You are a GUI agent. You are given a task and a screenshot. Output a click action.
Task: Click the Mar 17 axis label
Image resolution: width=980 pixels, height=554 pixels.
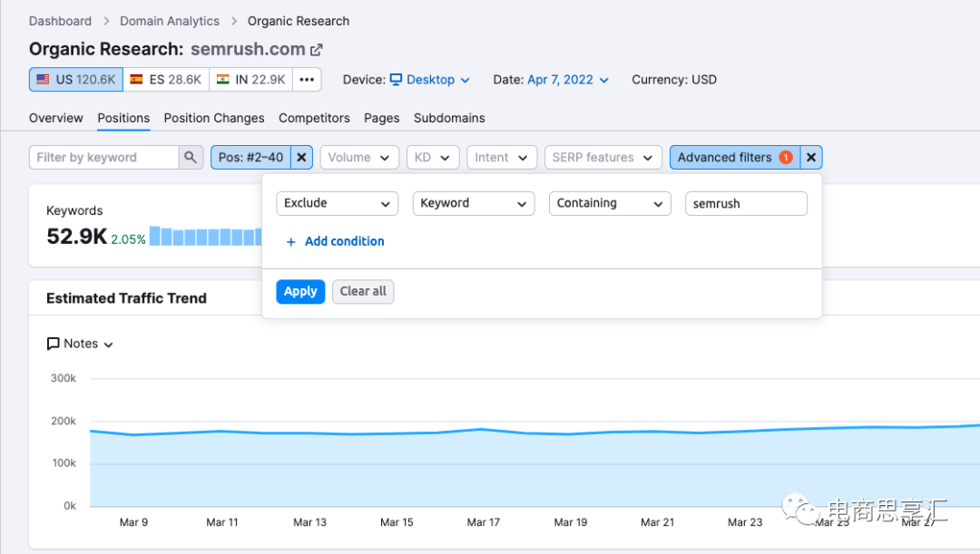pyautogui.click(x=483, y=522)
